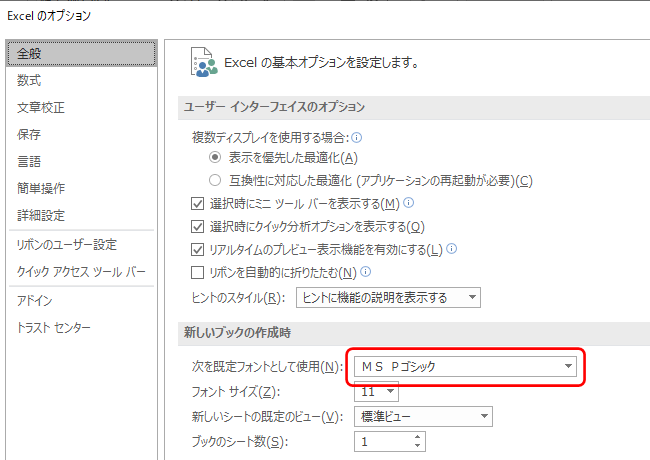Viewport: 650px width, 460px height.
Task: Select 互換性に対応した最適化 radio button
Action: coord(215,180)
